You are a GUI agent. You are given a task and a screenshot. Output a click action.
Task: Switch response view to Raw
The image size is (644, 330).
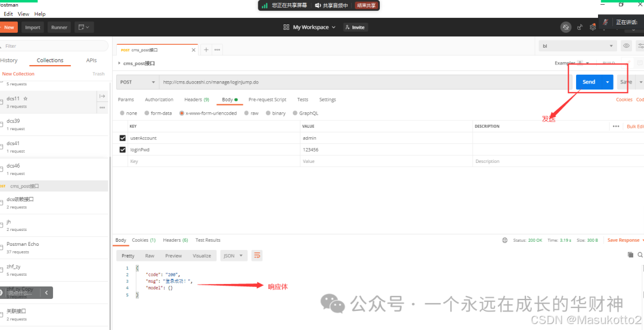[x=150, y=255]
